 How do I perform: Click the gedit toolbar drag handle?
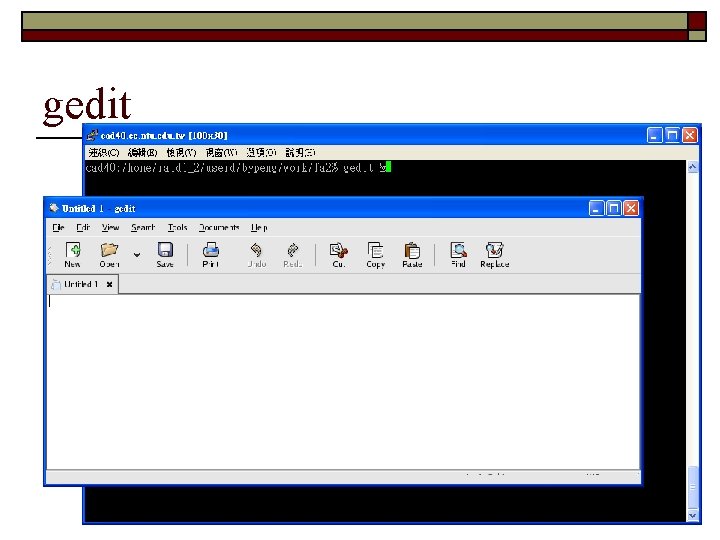50,255
